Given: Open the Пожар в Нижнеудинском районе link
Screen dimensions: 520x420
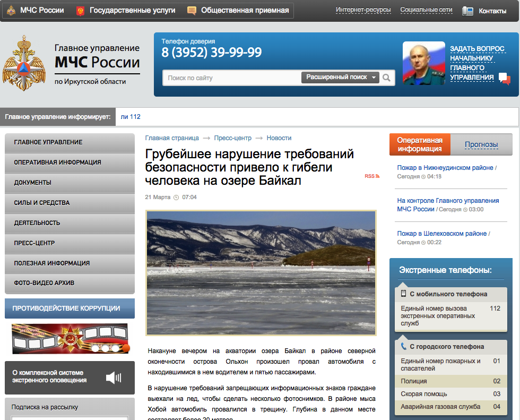Looking at the screenshot, I should [445, 168].
